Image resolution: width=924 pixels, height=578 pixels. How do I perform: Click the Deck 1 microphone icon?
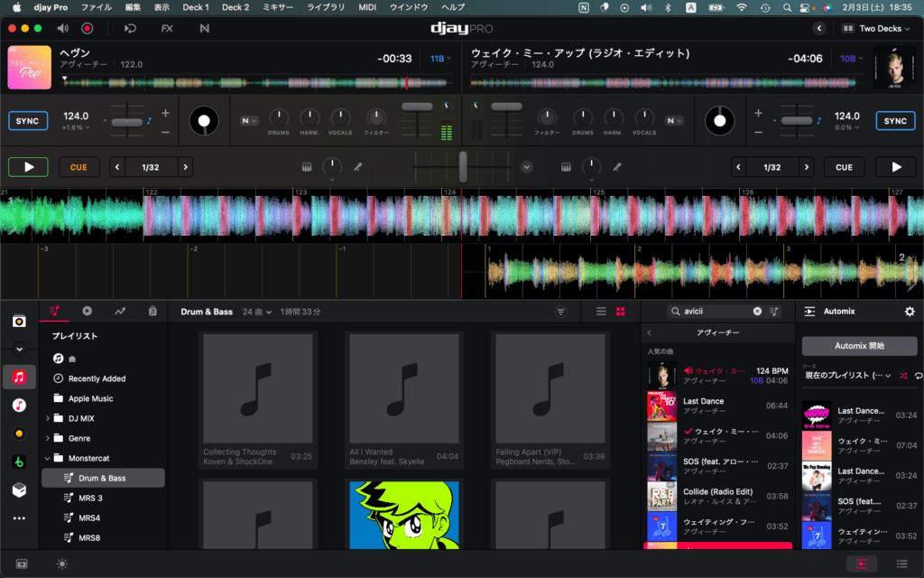pyautogui.click(x=357, y=167)
